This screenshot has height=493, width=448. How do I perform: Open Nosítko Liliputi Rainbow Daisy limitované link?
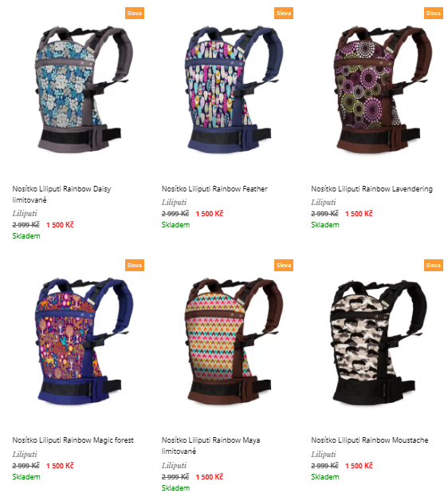(61, 195)
